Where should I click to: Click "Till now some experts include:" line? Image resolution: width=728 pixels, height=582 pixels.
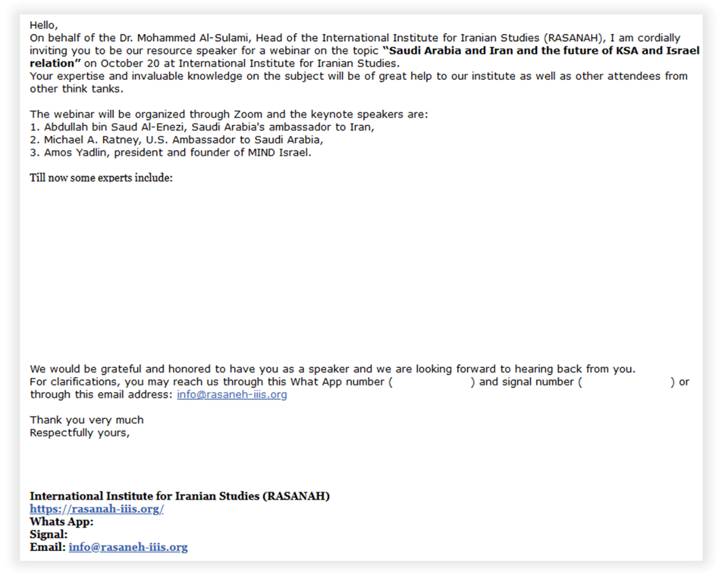[x=101, y=178]
